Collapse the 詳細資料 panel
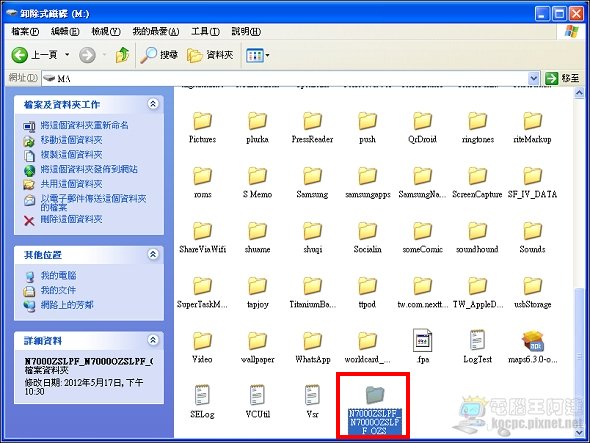Viewport: 590px width, 443px height. tap(153, 340)
